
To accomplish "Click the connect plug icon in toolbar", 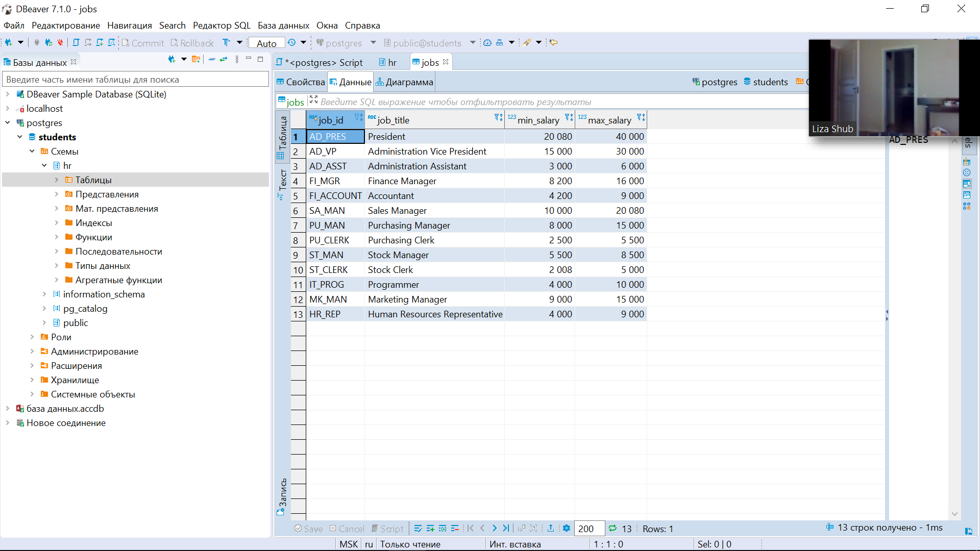I will tap(37, 43).
